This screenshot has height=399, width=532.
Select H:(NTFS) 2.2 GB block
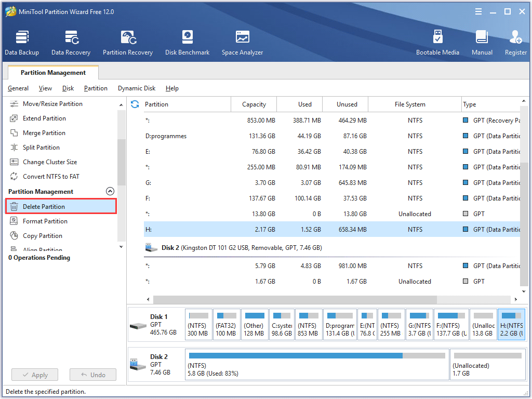[511, 325]
